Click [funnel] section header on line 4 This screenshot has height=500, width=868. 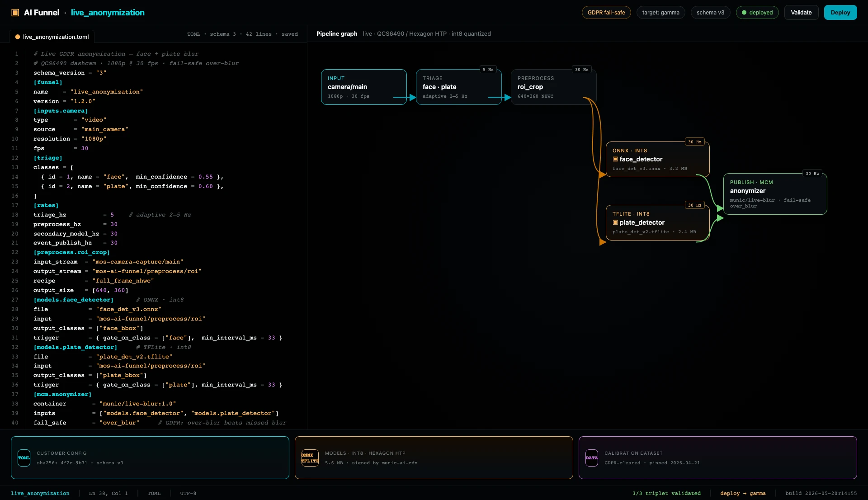(48, 82)
